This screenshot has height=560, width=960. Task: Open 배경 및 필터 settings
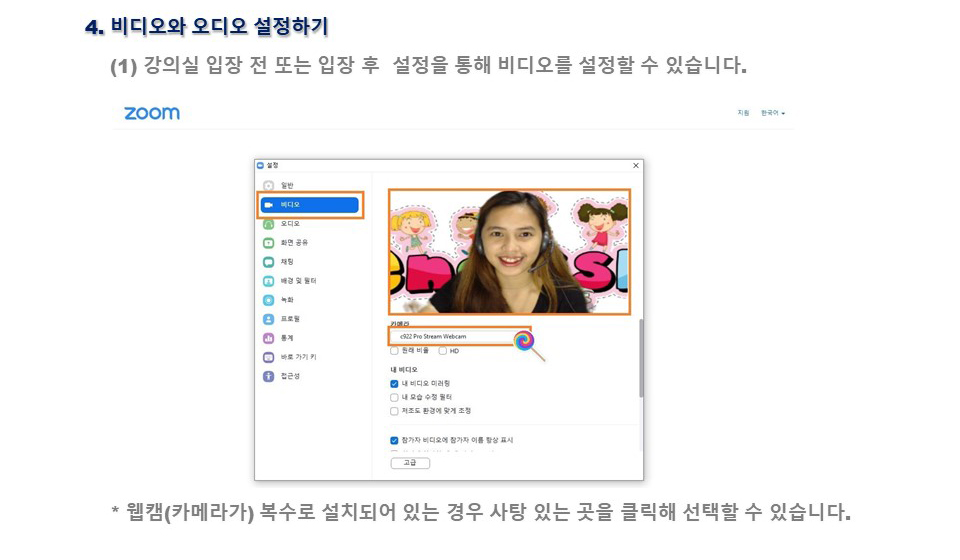tap(268, 281)
